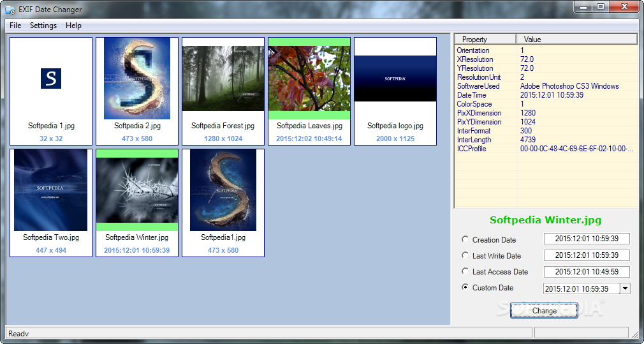Image resolution: width=644 pixels, height=344 pixels.
Task: Choose the Last Write Date radio option
Action: pyautogui.click(x=465, y=255)
